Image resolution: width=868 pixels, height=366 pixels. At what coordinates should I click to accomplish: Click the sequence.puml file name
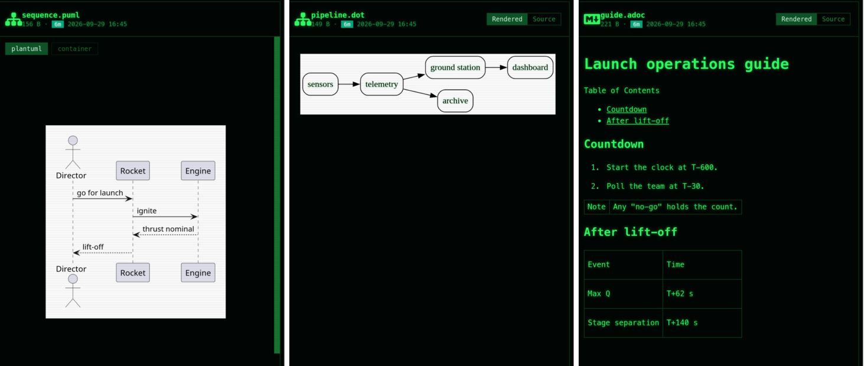pyautogui.click(x=51, y=15)
